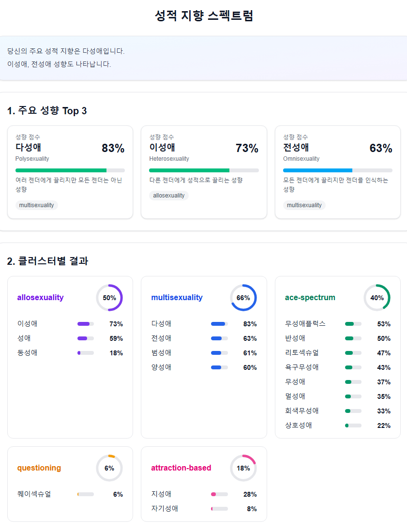Click the multisexuality tag under 전성애 card
Viewport: 407px width, 532px height.
[304, 205]
